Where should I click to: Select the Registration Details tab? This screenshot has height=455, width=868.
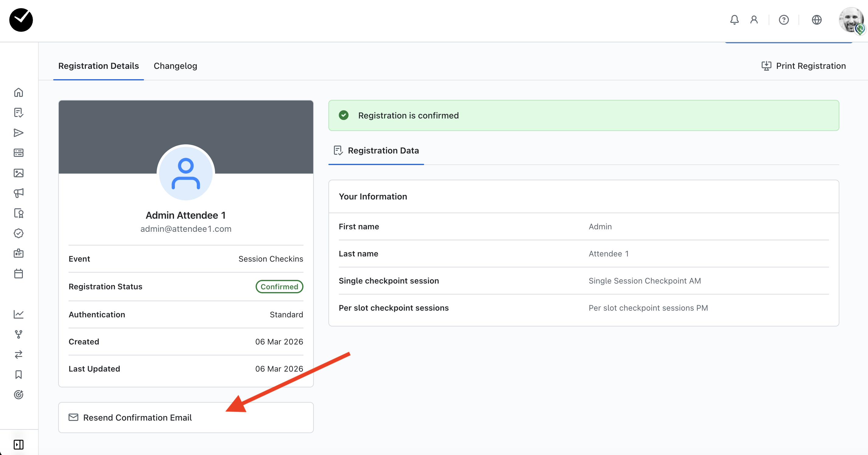click(98, 66)
